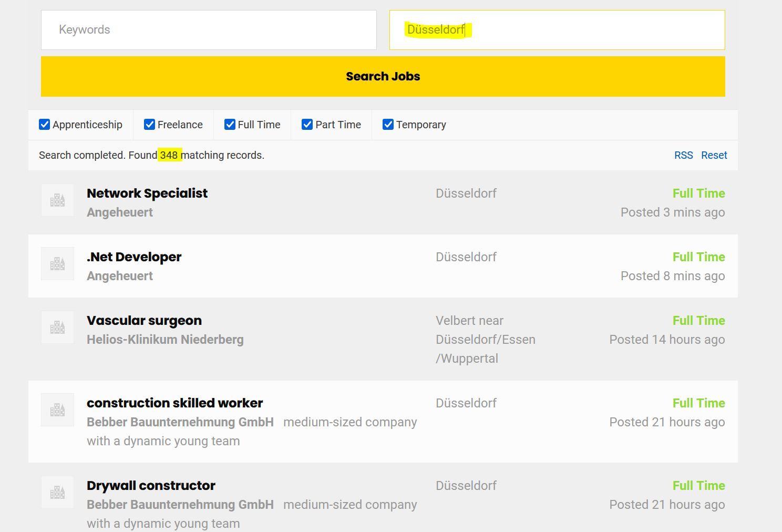782x532 pixels.
Task: Open the construction skilled worker listing
Action: click(174, 403)
